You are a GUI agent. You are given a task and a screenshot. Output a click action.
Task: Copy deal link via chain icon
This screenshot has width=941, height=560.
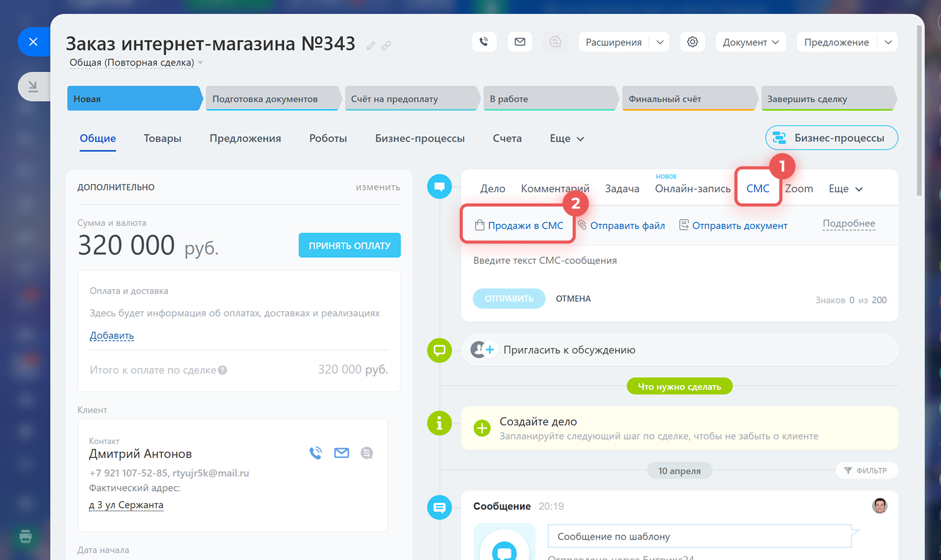[x=386, y=46]
